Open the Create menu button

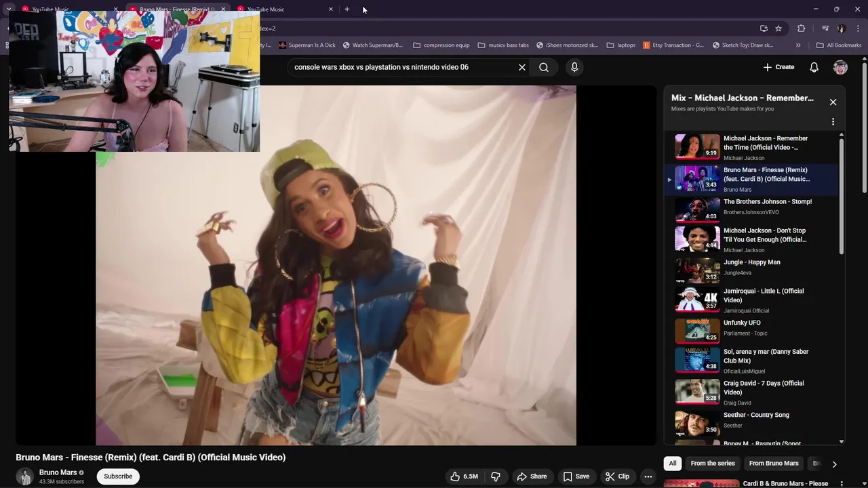(778, 67)
